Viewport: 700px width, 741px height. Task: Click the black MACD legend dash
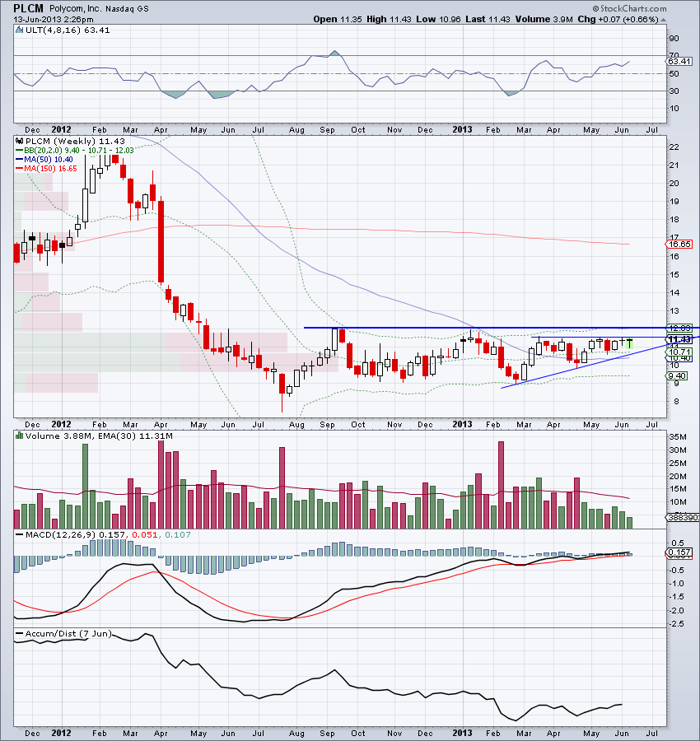20,534
